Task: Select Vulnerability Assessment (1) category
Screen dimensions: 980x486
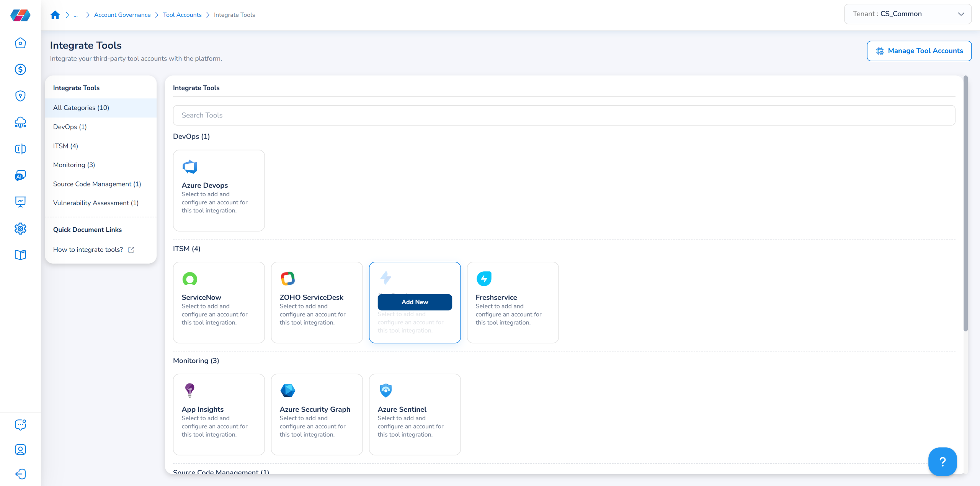Action: [96, 203]
